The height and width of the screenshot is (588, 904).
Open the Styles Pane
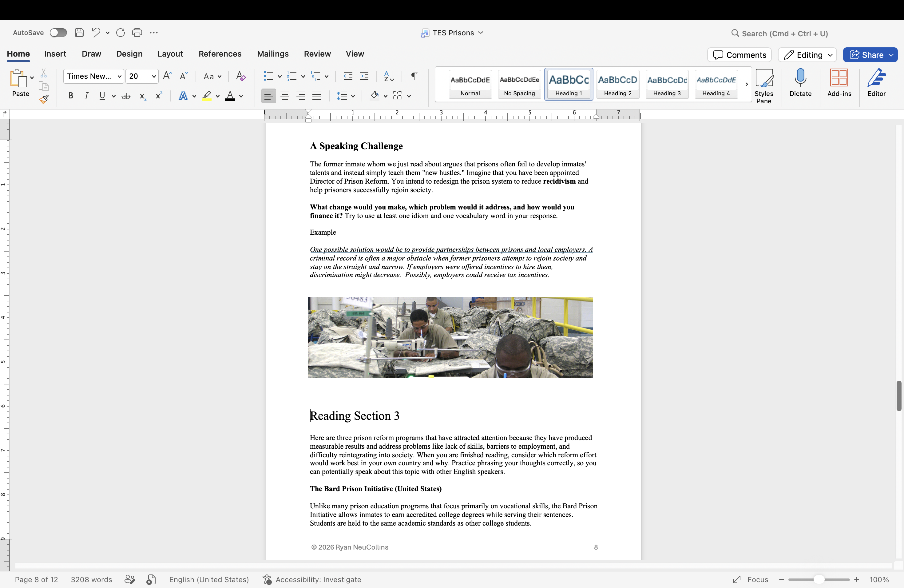[764, 86]
